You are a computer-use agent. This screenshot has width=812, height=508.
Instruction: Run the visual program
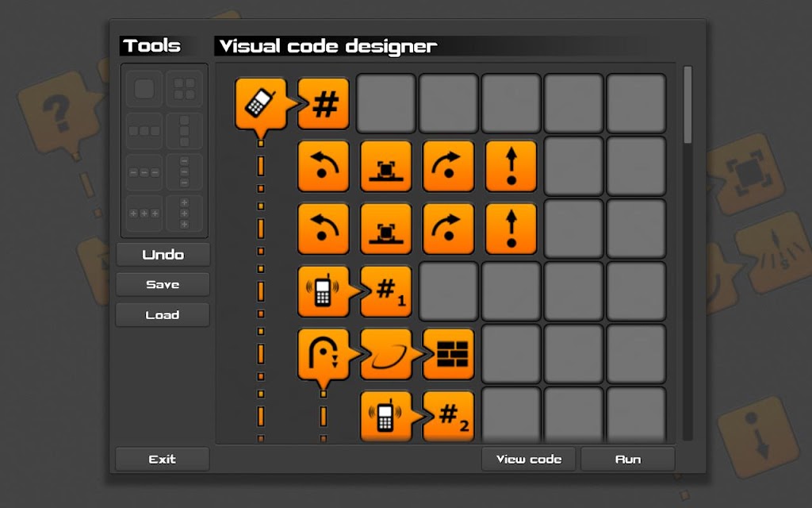[x=628, y=460]
